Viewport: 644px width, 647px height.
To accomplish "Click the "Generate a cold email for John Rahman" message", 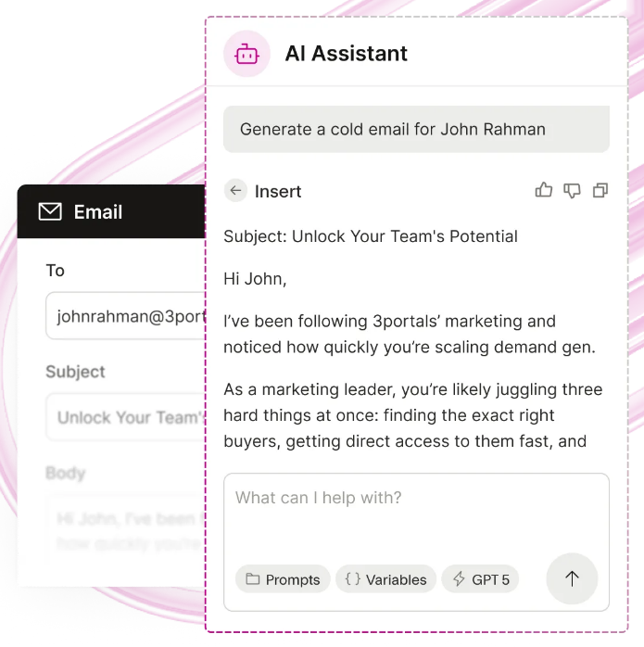I will point(416,129).
